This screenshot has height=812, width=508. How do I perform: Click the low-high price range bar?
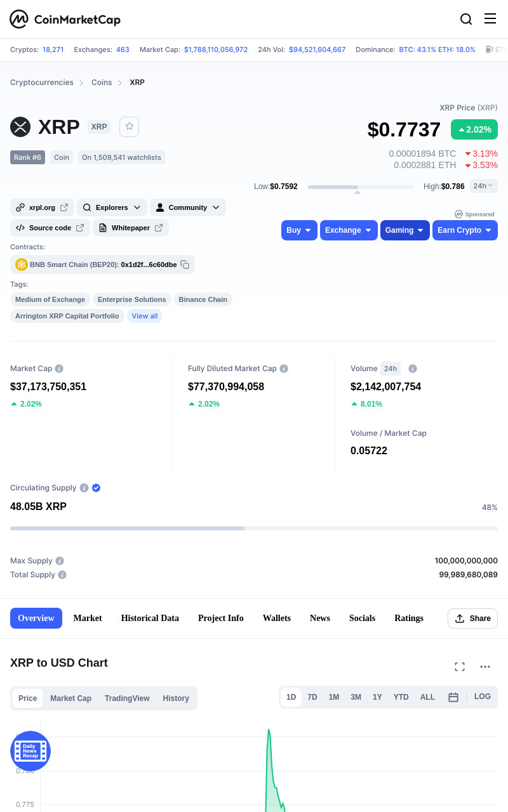(x=360, y=187)
